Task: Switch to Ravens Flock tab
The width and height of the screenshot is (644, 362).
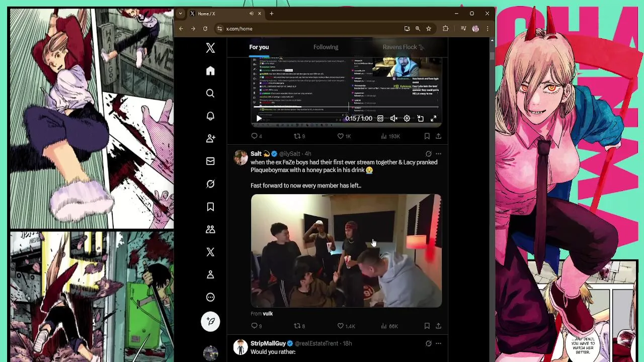Action: 404,47
